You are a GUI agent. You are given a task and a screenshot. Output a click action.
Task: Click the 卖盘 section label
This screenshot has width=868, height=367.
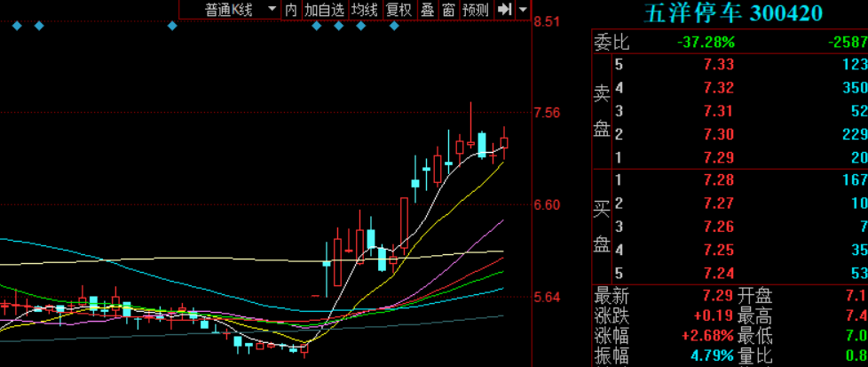[x=602, y=111]
